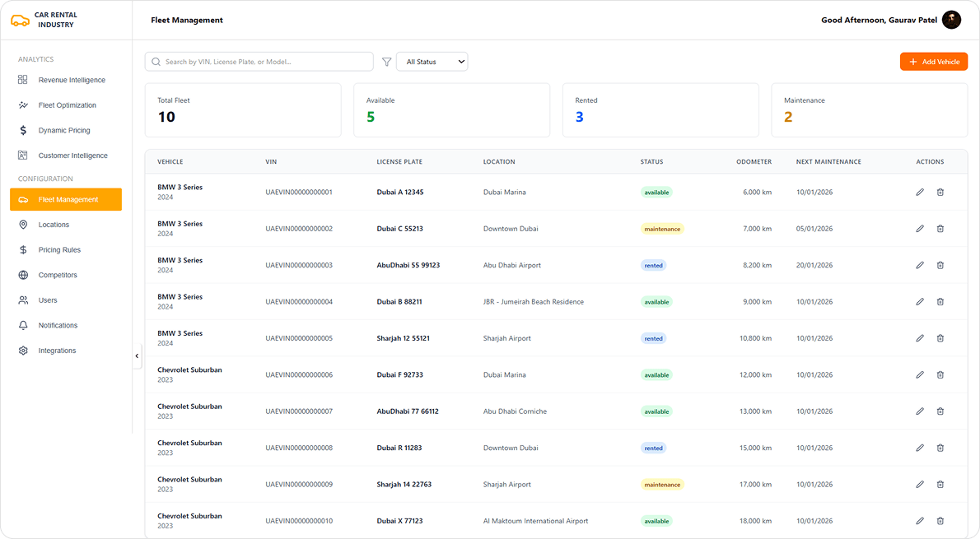Select the Fleet Management menu item
The width and height of the screenshot is (980, 539).
[66, 199]
